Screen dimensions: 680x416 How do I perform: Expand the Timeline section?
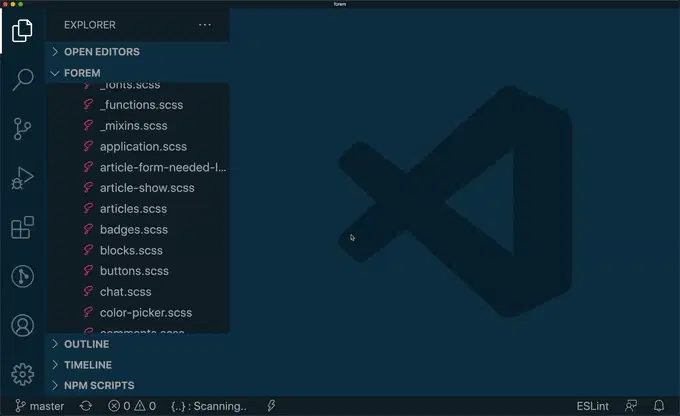[x=138, y=365]
